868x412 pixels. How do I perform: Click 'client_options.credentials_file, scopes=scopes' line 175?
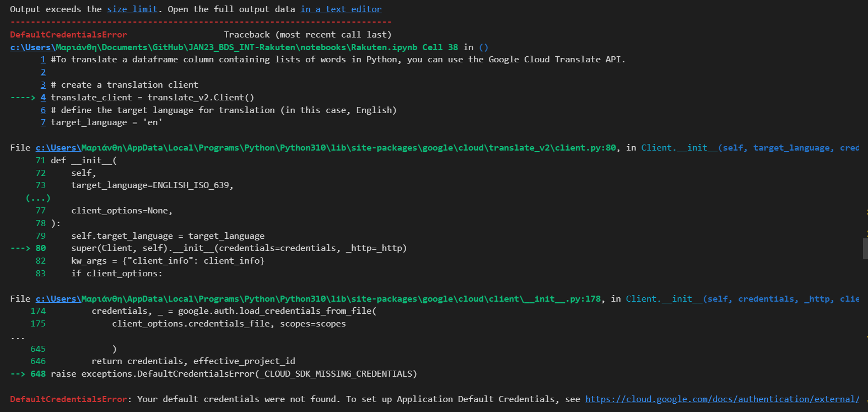(x=229, y=324)
